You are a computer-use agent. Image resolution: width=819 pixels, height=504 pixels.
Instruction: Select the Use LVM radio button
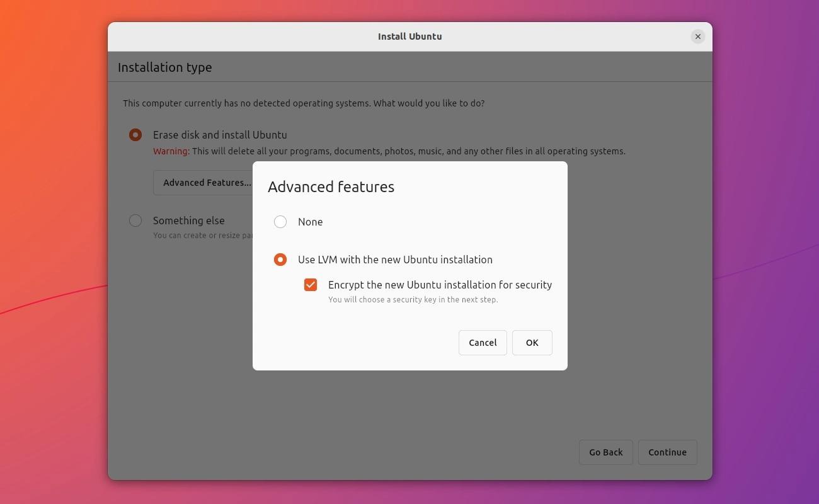click(280, 260)
